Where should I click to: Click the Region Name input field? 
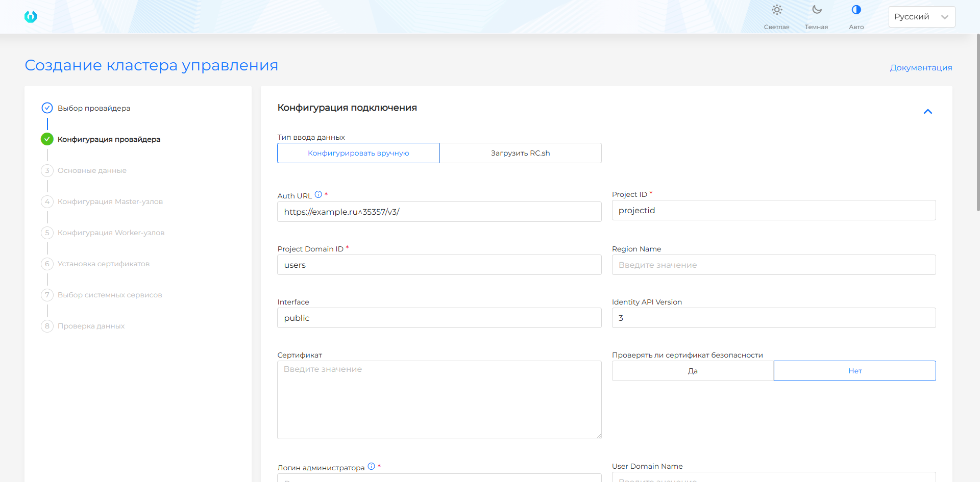pos(773,265)
